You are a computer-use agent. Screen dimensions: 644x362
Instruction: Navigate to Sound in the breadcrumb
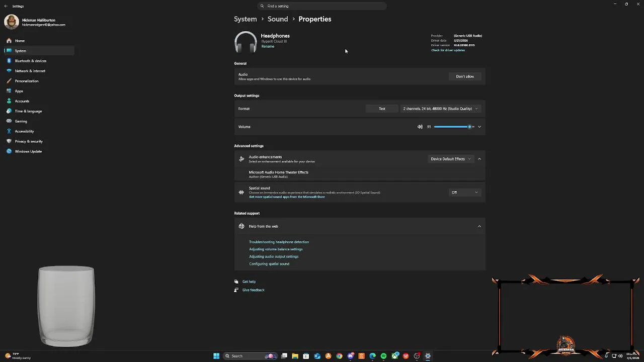pos(278,19)
